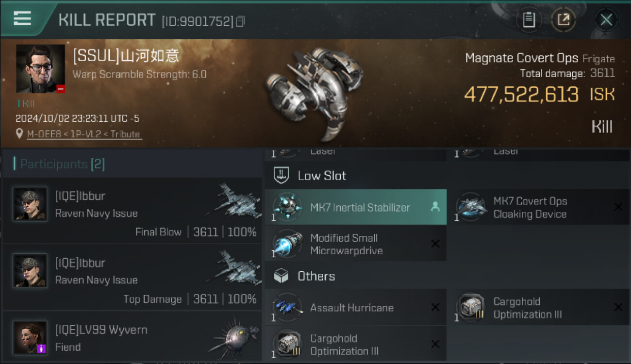The width and height of the screenshot is (631, 364).
Task: Click the Modified Small Microwarpdrive module icon
Action: 287,244
